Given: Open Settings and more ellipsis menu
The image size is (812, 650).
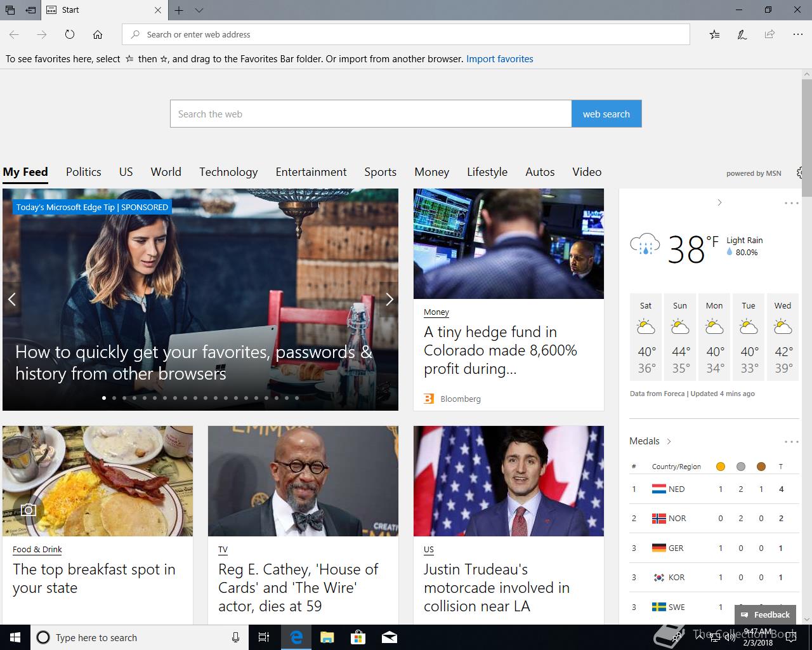Looking at the screenshot, I should click(x=797, y=34).
